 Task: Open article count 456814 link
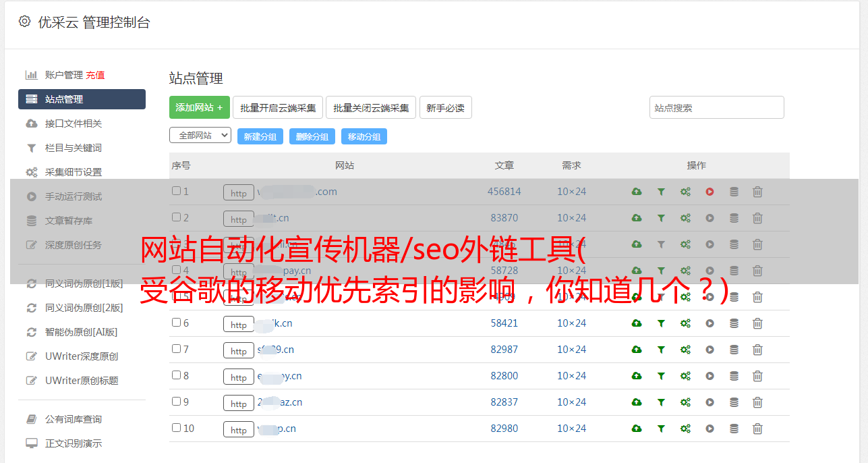pyautogui.click(x=504, y=192)
